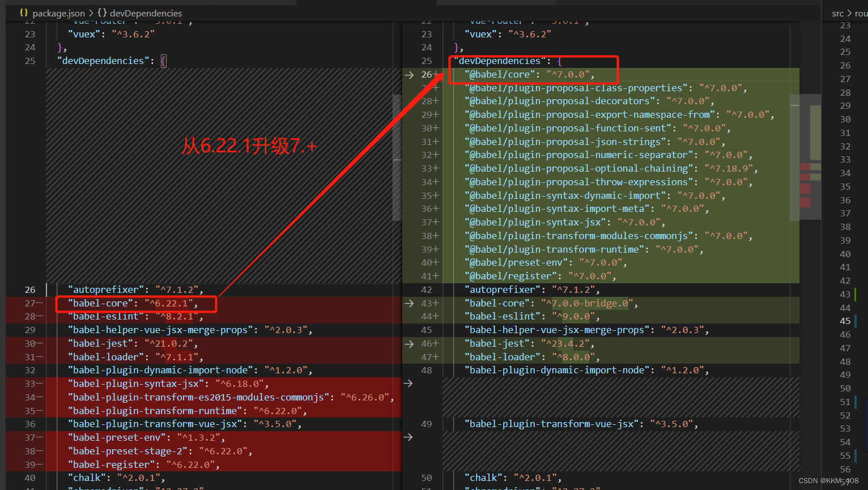Click the revert arrow beside modified line 46
This screenshot has width=868, height=490.
tap(409, 343)
